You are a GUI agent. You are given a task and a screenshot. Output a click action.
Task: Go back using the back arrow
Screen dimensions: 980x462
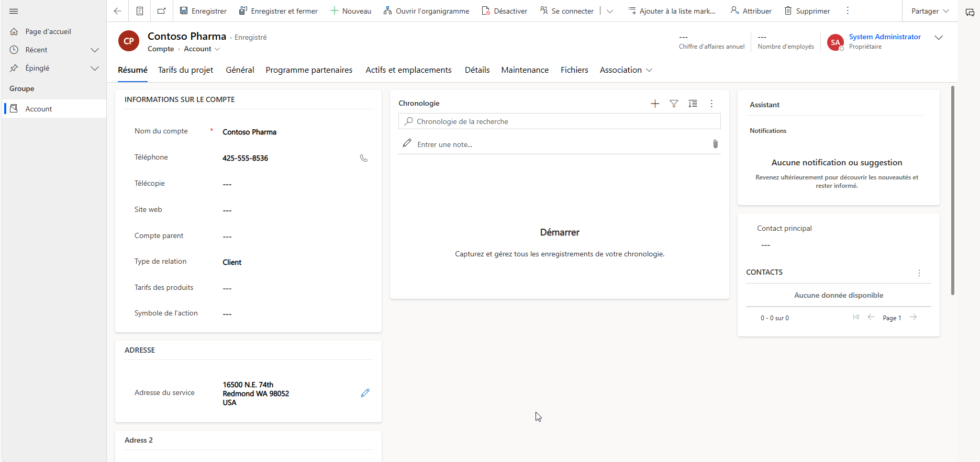[x=117, y=11]
